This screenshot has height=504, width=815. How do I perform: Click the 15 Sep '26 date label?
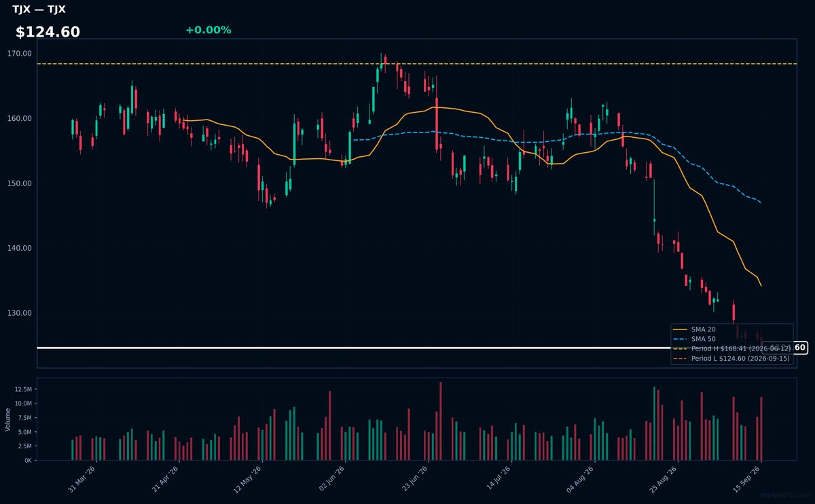[745, 480]
